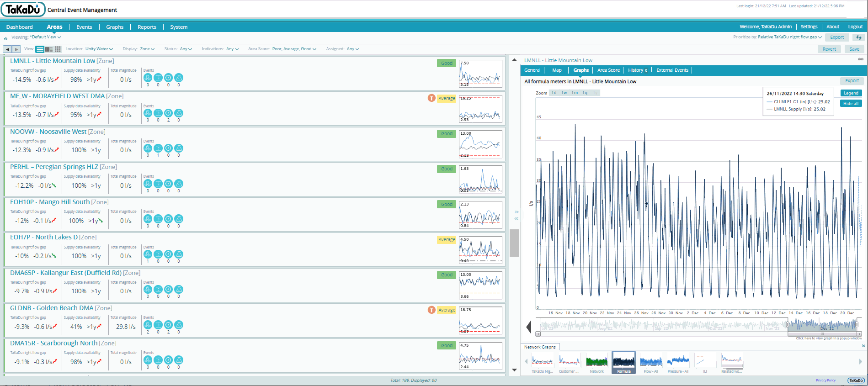Click leak event icon in EOH7P North Lakes row
868x386 pixels.
tap(148, 254)
